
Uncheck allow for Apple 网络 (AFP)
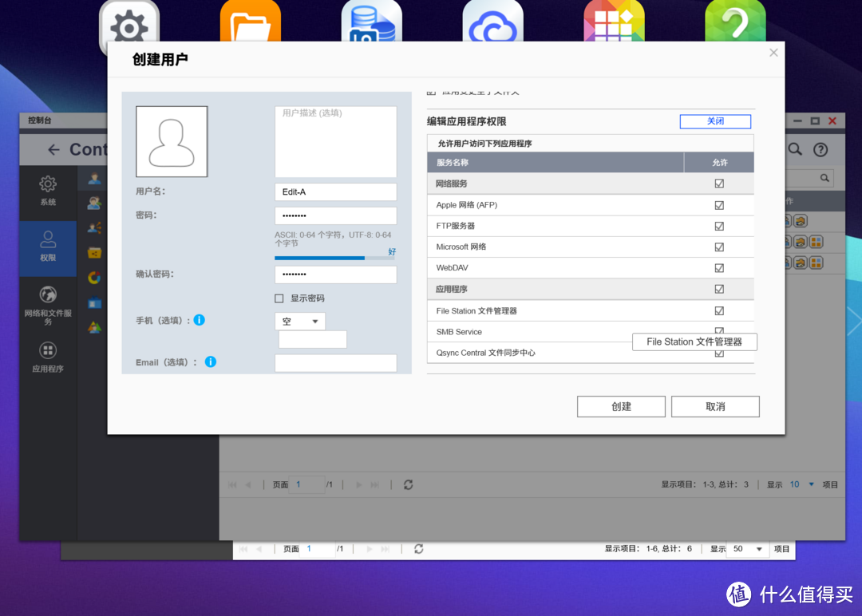tap(719, 205)
